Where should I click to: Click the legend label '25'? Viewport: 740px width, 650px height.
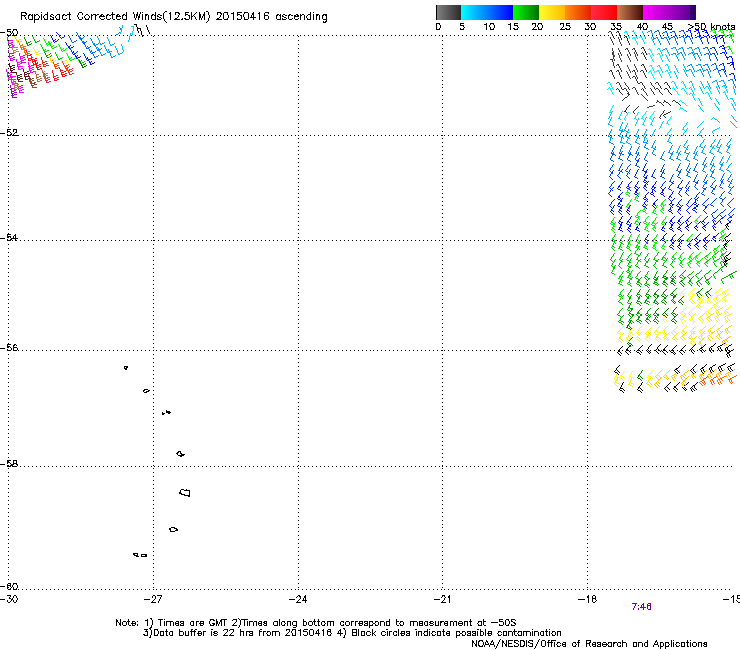click(565, 27)
